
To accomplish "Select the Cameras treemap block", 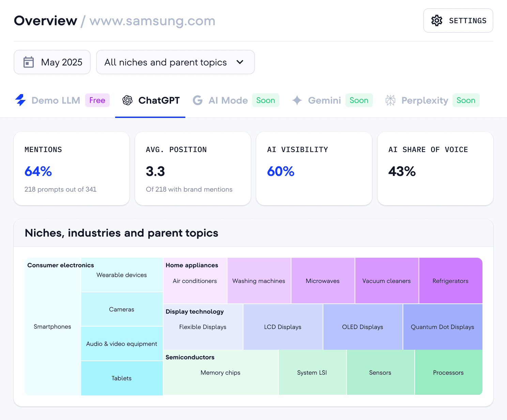I will click(x=122, y=309).
